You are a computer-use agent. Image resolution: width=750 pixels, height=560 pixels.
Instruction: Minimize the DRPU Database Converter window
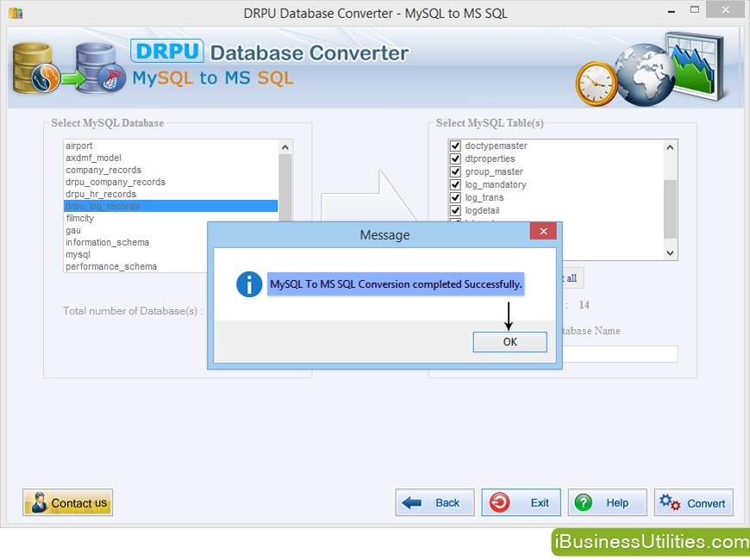[x=672, y=10]
